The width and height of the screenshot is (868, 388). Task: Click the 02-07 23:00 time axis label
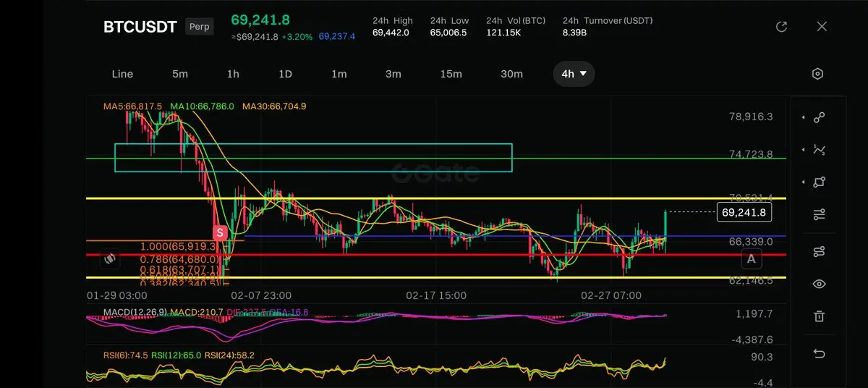(x=261, y=295)
